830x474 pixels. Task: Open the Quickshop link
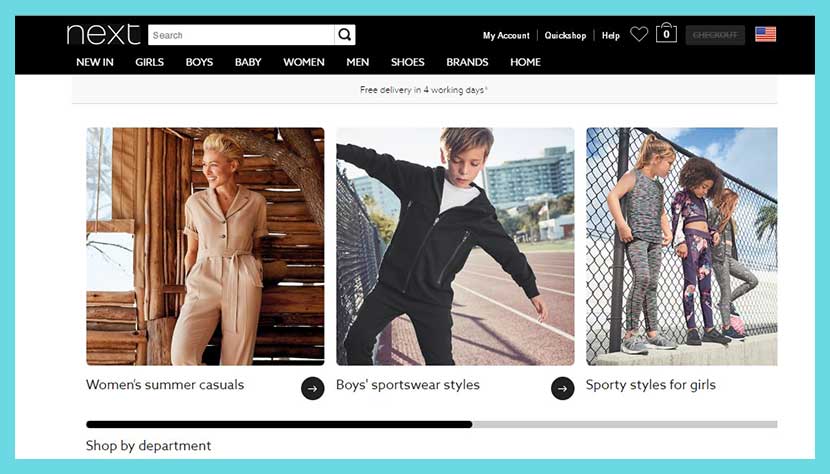[x=565, y=35]
